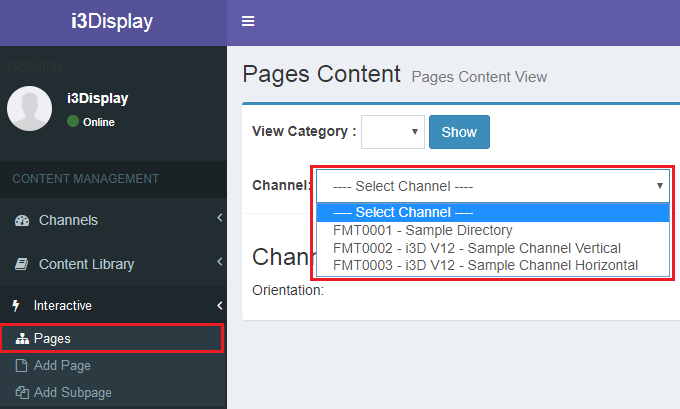The width and height of the screenshot is (680, 409).
Task: Click the Orientation label
Action: point(288,290)
